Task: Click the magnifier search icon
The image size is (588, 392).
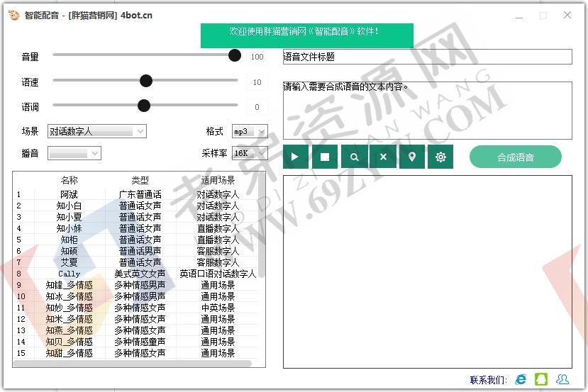Action: (x=355, y=157)
